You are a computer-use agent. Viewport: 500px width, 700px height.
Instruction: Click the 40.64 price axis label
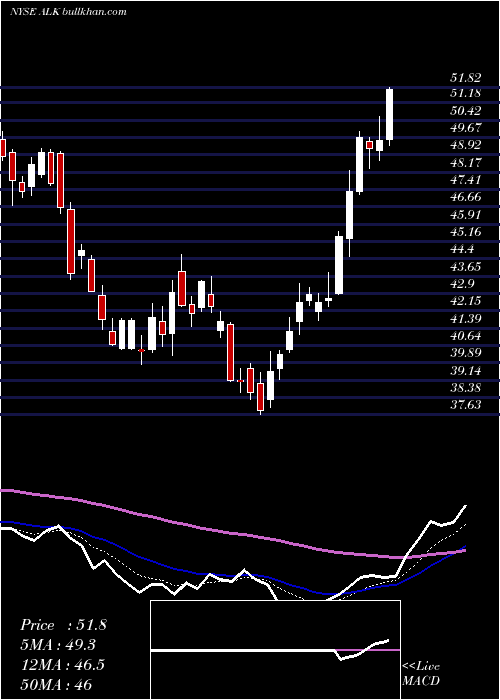click(466, 336)
